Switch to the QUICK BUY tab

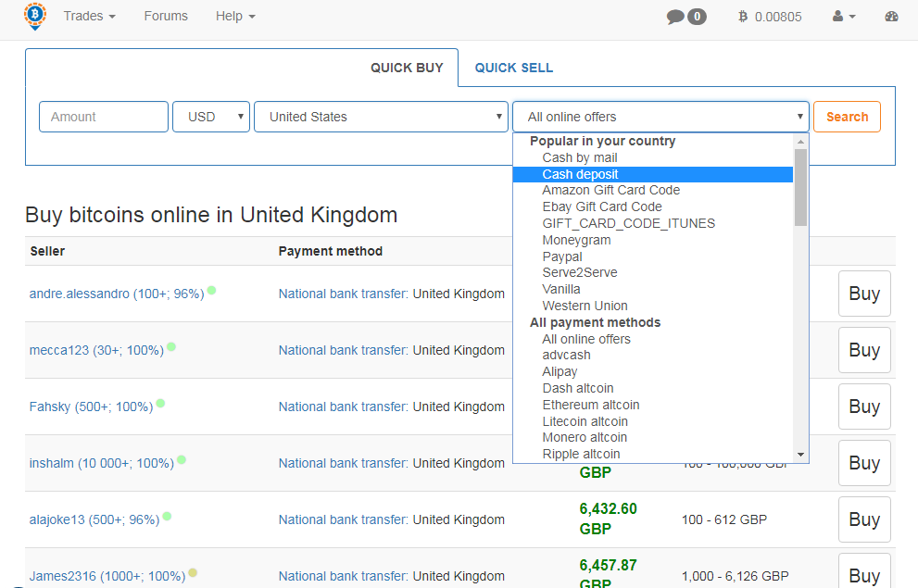point(407,68)
